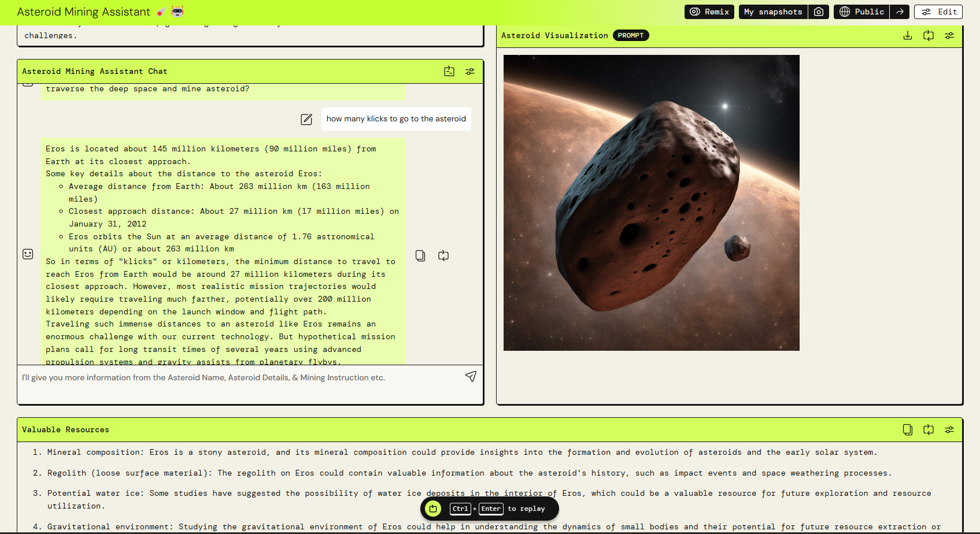Click the Remix button
The image size is (980, 534).
(x=709, y=12)
